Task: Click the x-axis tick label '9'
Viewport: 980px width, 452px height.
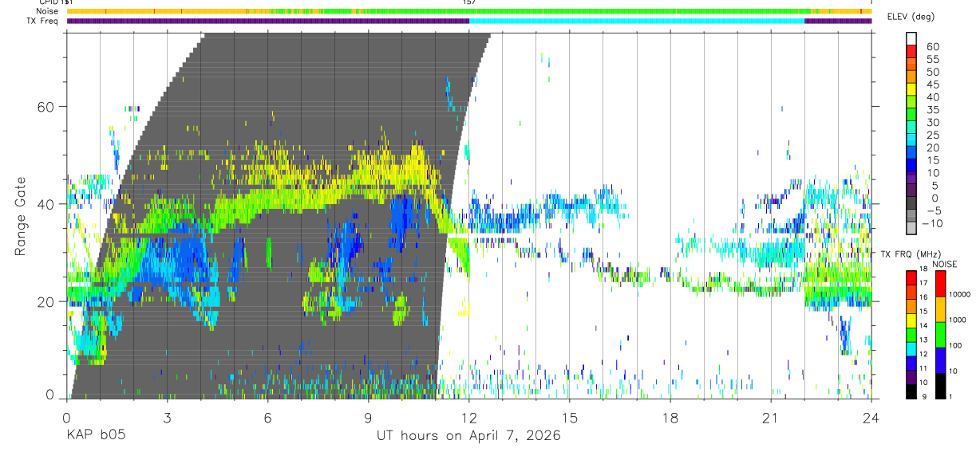Action: (368, 418)
